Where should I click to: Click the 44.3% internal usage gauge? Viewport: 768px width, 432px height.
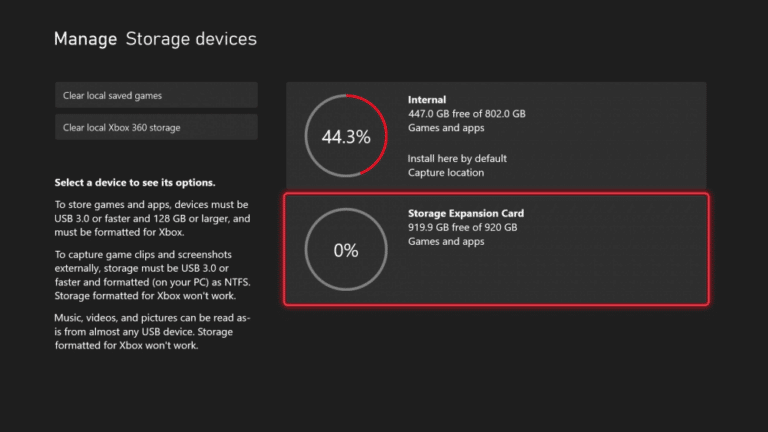346,136
